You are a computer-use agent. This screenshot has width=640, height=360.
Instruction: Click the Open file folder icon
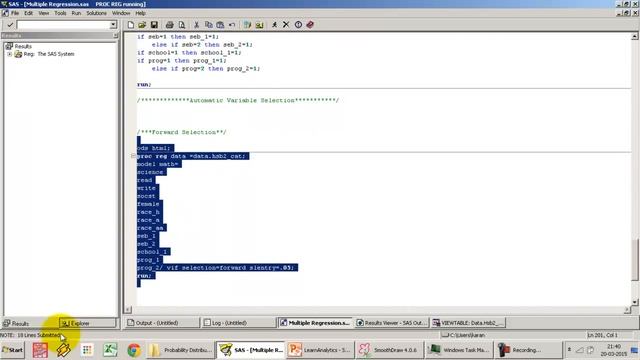coord(142,25)
